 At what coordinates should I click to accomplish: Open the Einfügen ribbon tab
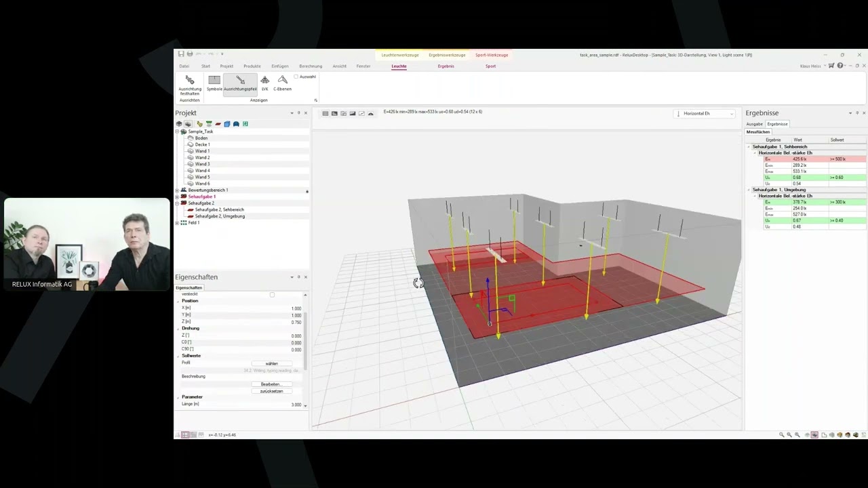279,66
